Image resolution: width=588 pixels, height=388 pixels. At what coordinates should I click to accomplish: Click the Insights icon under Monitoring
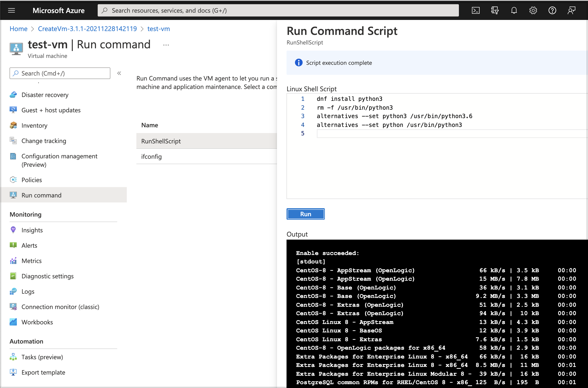pos(13,230)
